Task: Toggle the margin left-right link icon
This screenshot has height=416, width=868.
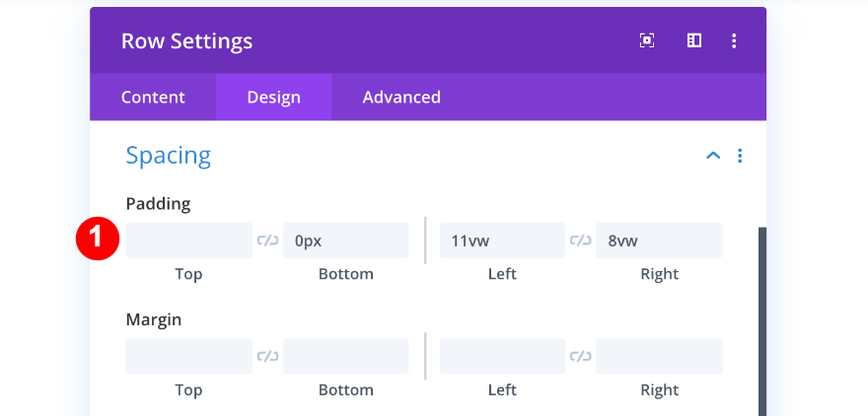Action: tap(580, 356)
